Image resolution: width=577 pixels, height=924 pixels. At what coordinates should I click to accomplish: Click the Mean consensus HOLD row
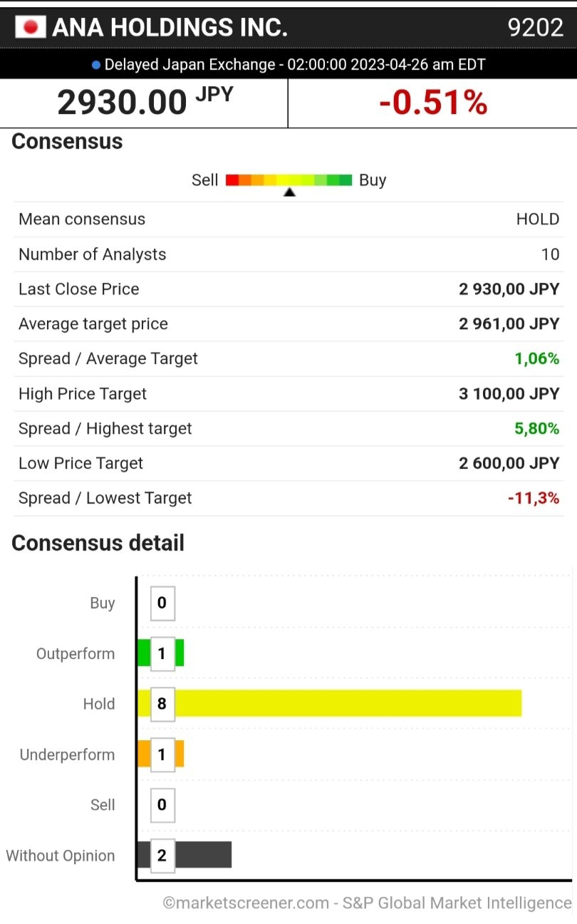click(288, 219)
